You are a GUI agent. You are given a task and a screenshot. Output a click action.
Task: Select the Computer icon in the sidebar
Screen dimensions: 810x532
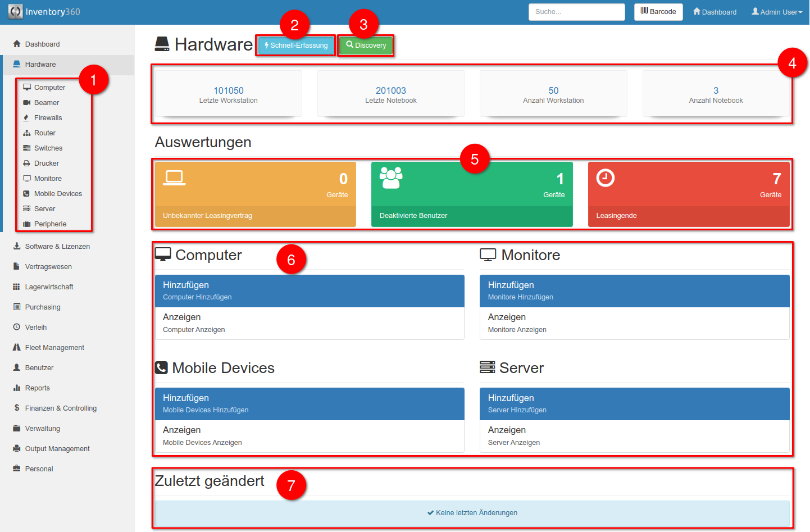click(x=26, y=87)
